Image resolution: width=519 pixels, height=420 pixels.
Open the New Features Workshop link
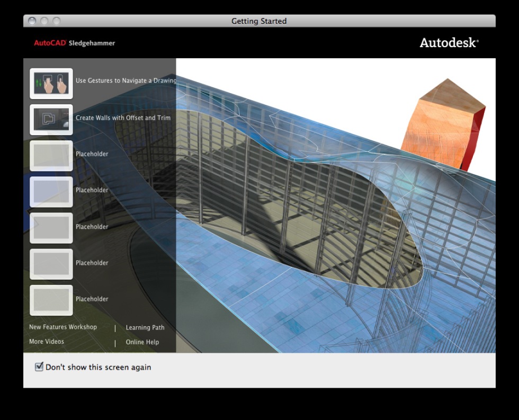[x=63, y=327]
